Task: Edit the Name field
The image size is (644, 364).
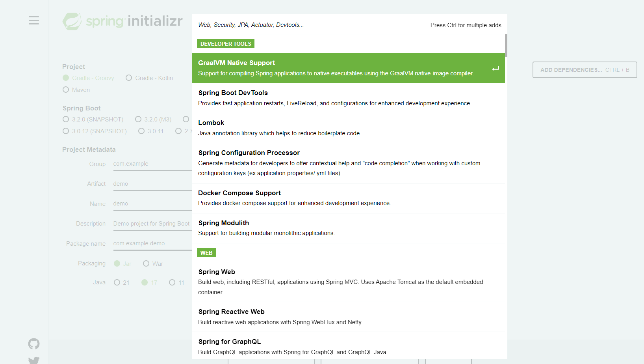Action: [x=153, y=204]
